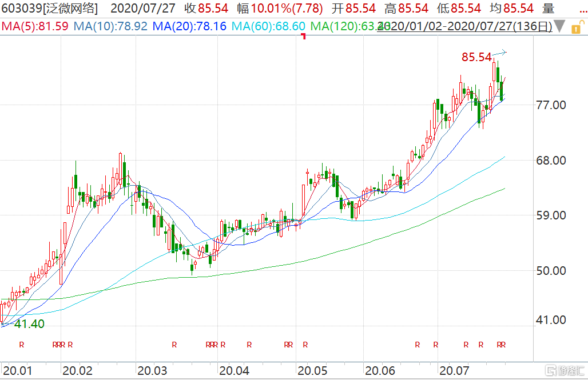Click the 20.04 month label on the time axis
This screenshot has height=380, width=588.
234,371
